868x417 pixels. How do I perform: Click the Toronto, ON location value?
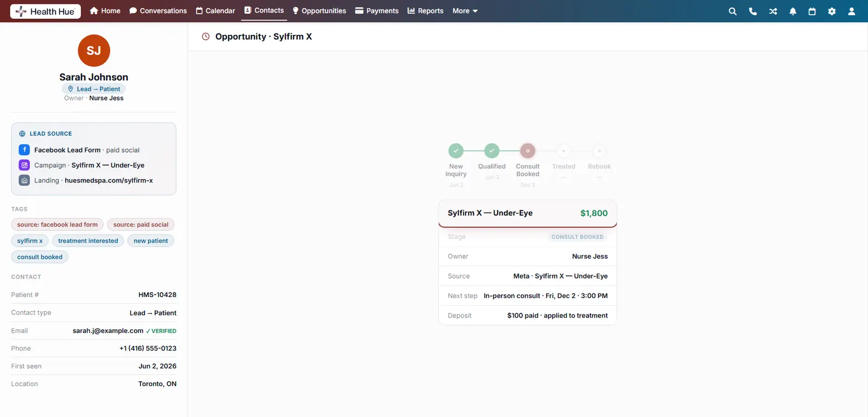point(157,384)
